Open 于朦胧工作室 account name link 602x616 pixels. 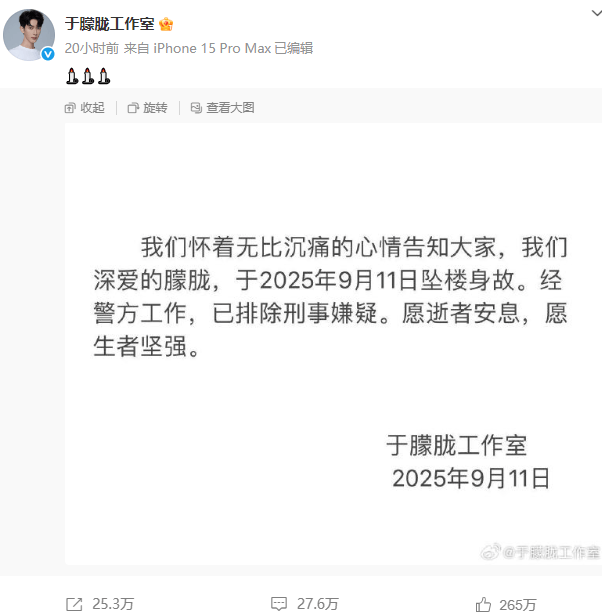[110, 24]
